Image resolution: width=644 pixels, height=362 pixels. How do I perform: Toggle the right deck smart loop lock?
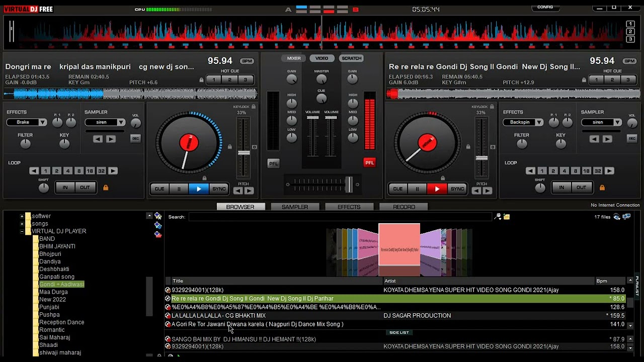(x=602, y=188)
